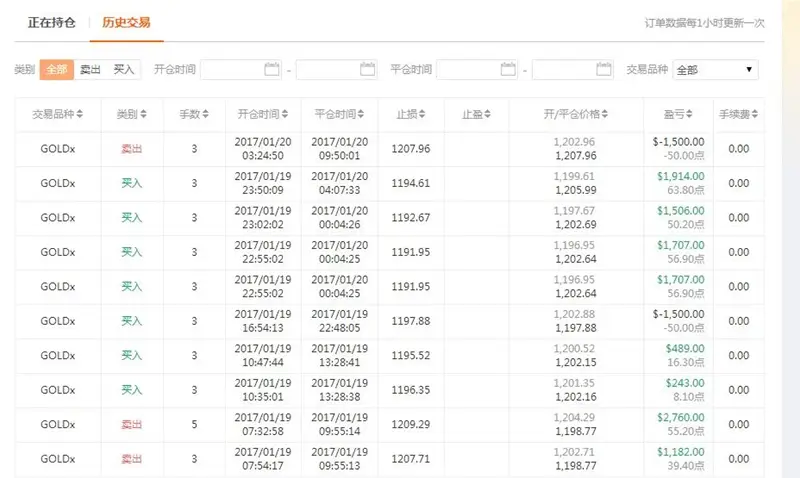Click close time 2017/01/20 09:50:01

(x=339, y=149)
